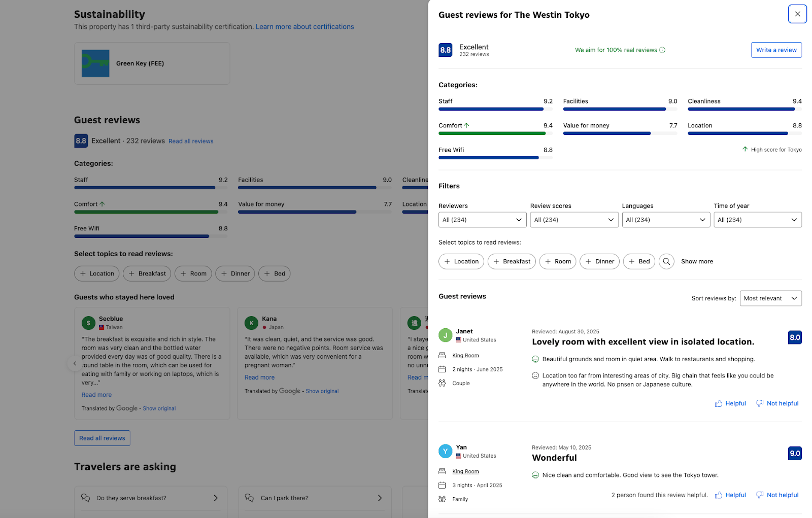Select the Room topic chip in panel
Viewport: 812px width, 518px height.
click(x=558, y=261)
